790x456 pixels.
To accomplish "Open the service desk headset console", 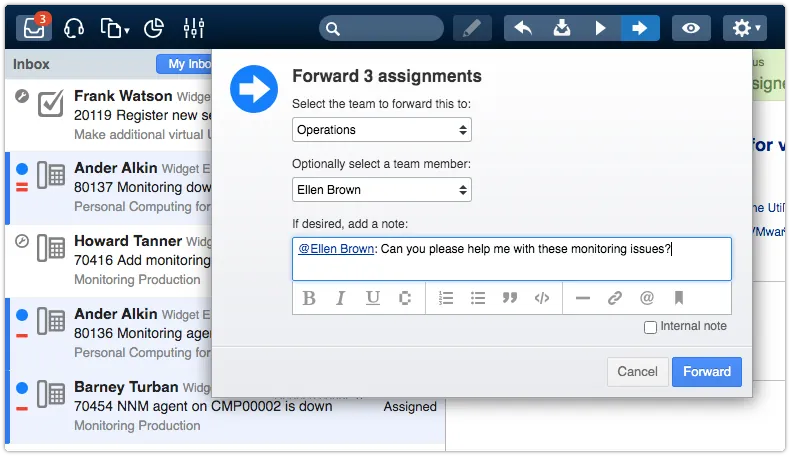I will [74, 28].
